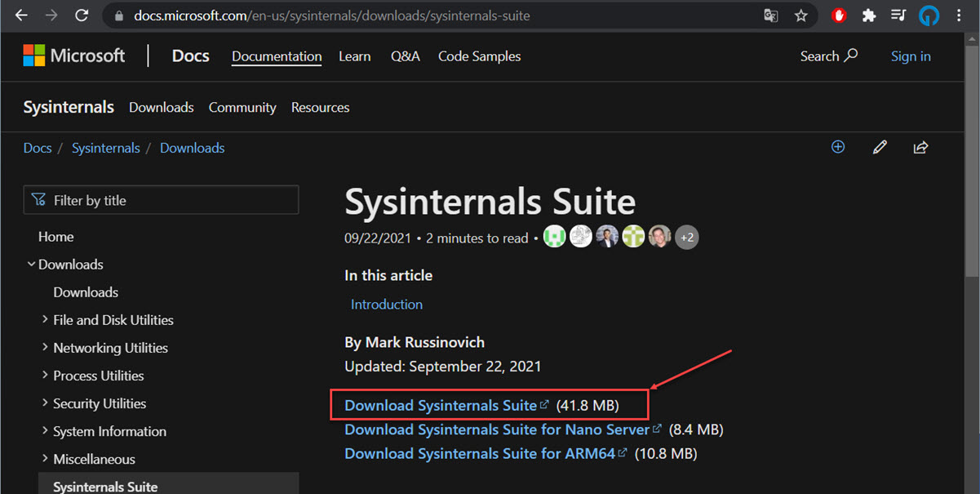Viewport: 980px width, 494px height.
Task: Expand the File and Disk Utilities section
Action: coord(108,320)
